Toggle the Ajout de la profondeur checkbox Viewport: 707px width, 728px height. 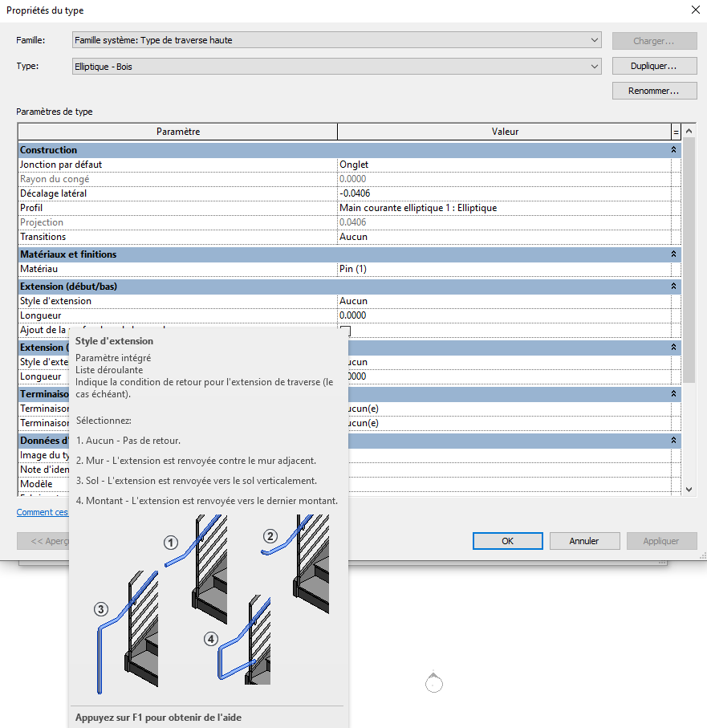point(345,331)
